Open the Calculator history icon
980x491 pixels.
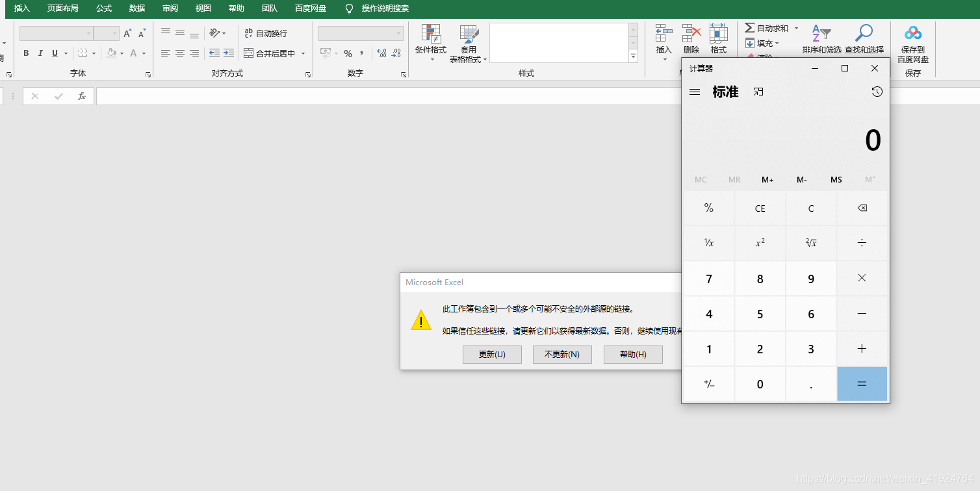click(x=877, y=92)
